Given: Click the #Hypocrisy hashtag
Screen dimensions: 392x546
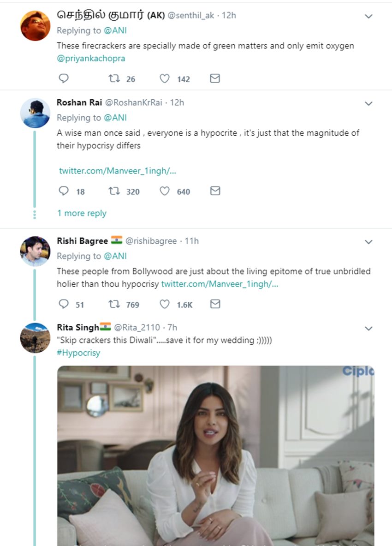Looking at the screenshot, I should 78,353.
